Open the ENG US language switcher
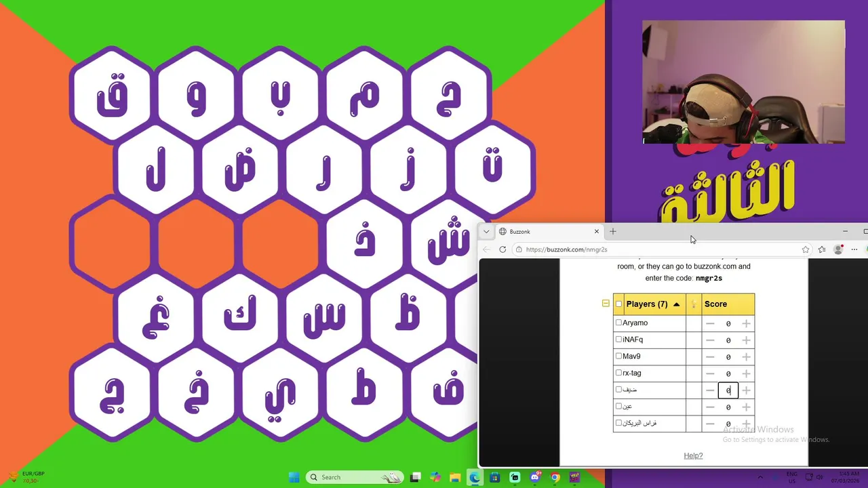 (792, 477)
